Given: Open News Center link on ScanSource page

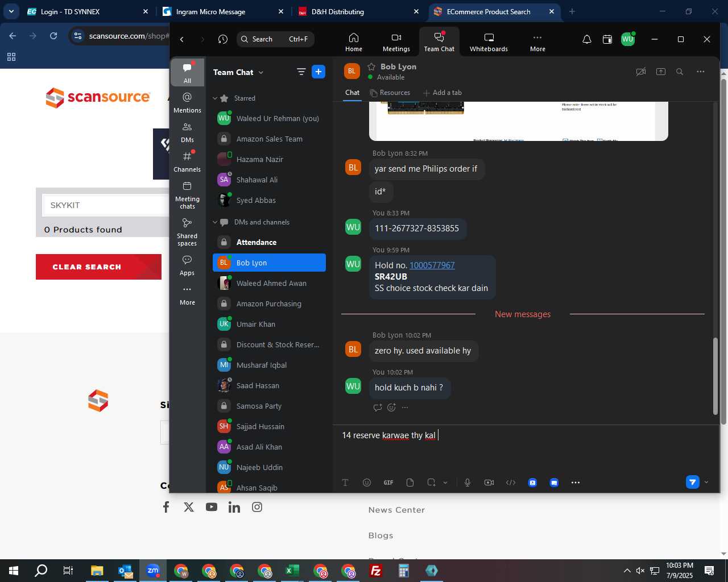Looking at the screenshot, I should [x=396, y=510].
